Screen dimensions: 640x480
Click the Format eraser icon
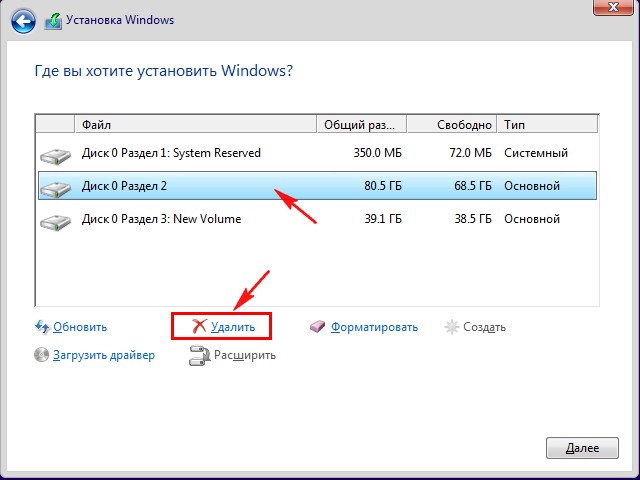click(x=318, y=327)
